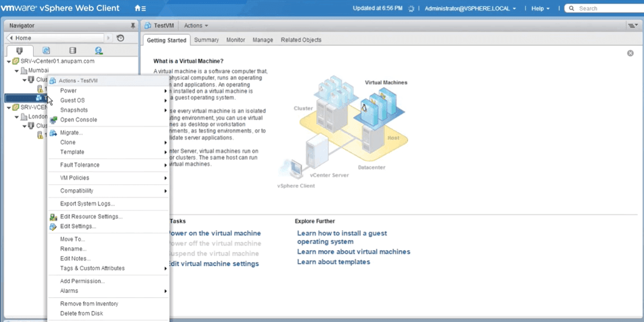
Task: Click the highlighted TestVM icon in the tree
Action: pyautogui.click(x=39, y=98)
